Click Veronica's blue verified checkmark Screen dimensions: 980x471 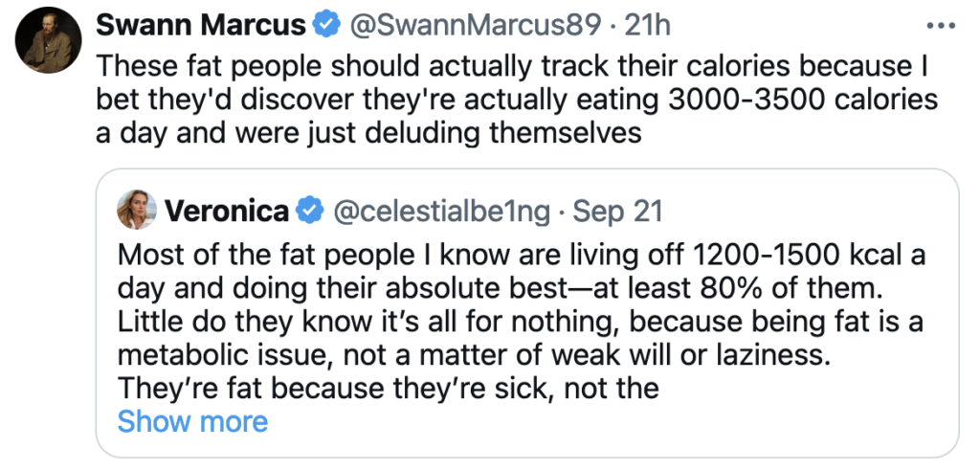click(x=310, y=211)
